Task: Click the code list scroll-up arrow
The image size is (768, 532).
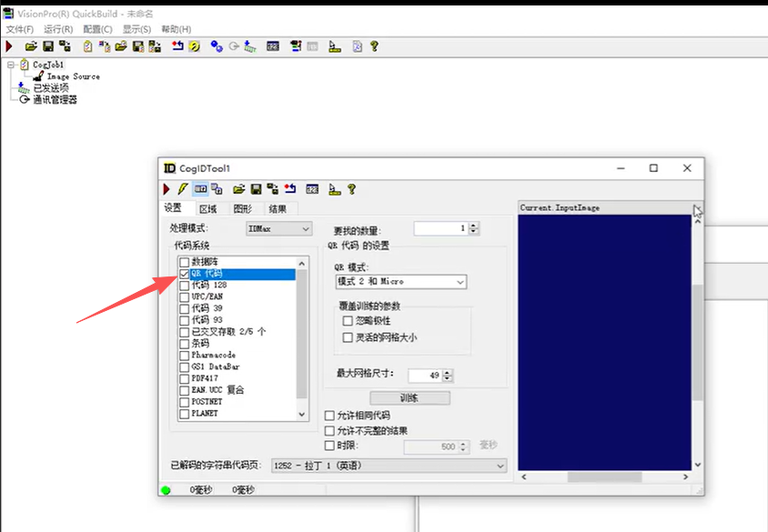Action: tap(302, 264)
